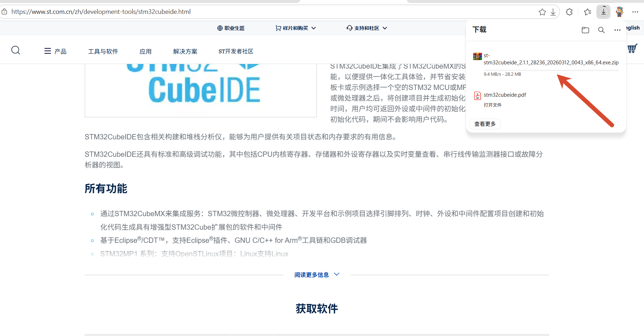The image size is (644, 336).
Task: Click the bullet starting 通过STM32CubeMX来集成服务
Action: (x=322, y=220)
